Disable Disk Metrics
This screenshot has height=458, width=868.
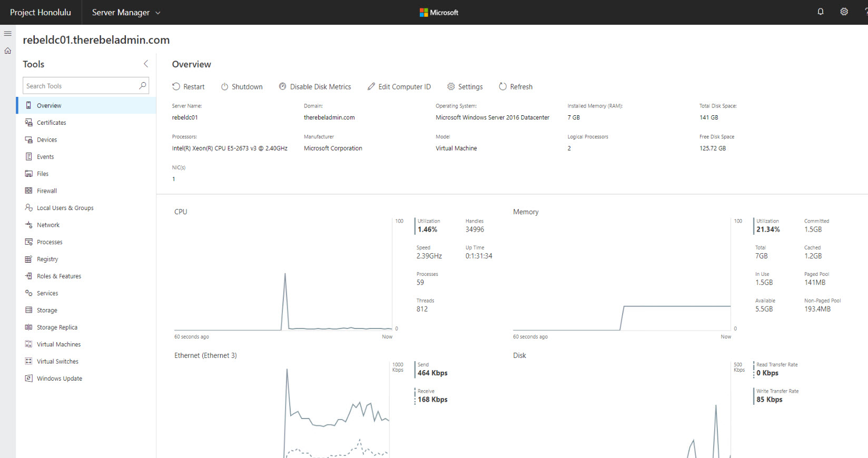[x=315, y=86]
